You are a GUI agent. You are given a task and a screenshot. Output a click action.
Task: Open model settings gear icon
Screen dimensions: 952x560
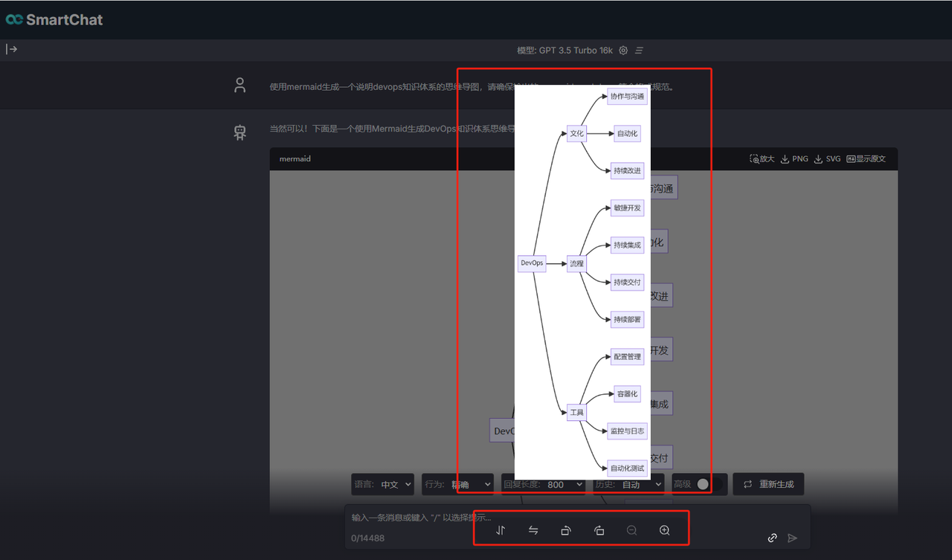coord(623,51)
